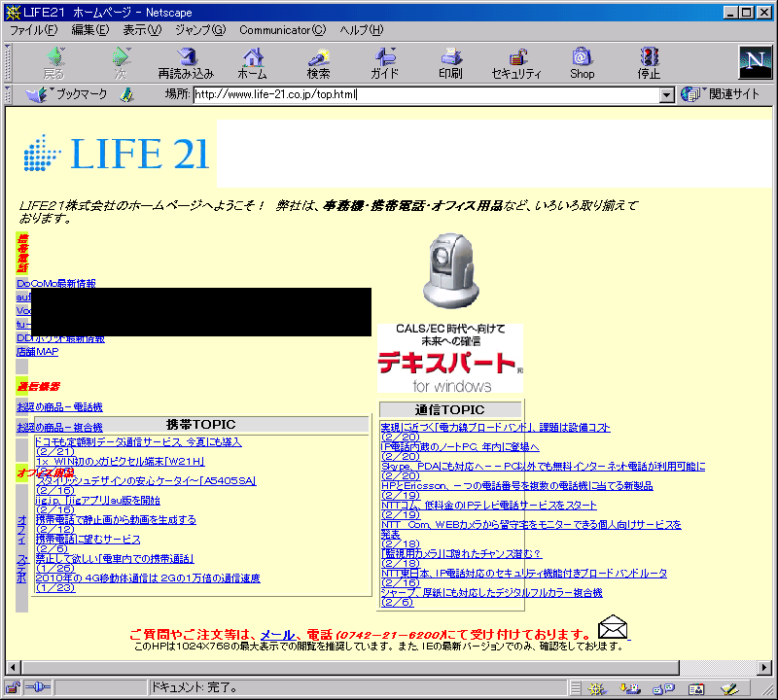The height and width of the screenshot is (700, 778).
Task: Open the A5405SA 安心ケータイ link
Action: click(146, 480)
